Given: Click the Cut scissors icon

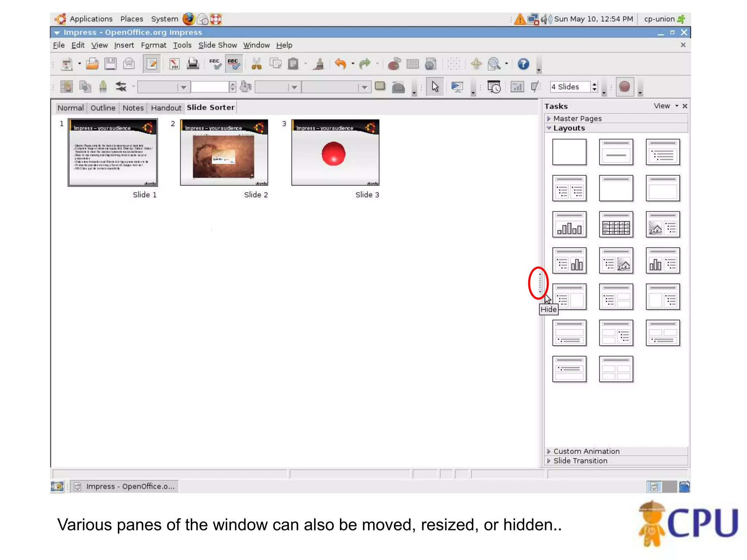Looking at the screenshot, I should tap(257, 64).
